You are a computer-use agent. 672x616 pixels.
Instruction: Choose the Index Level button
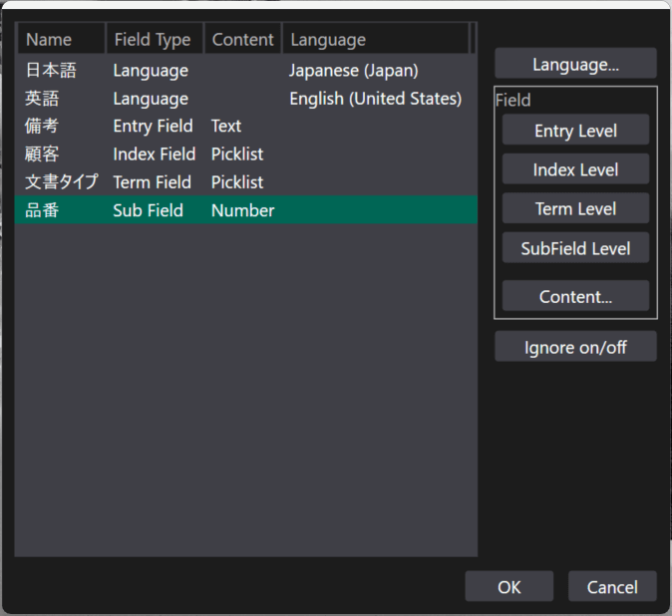(x=575, y=169)
